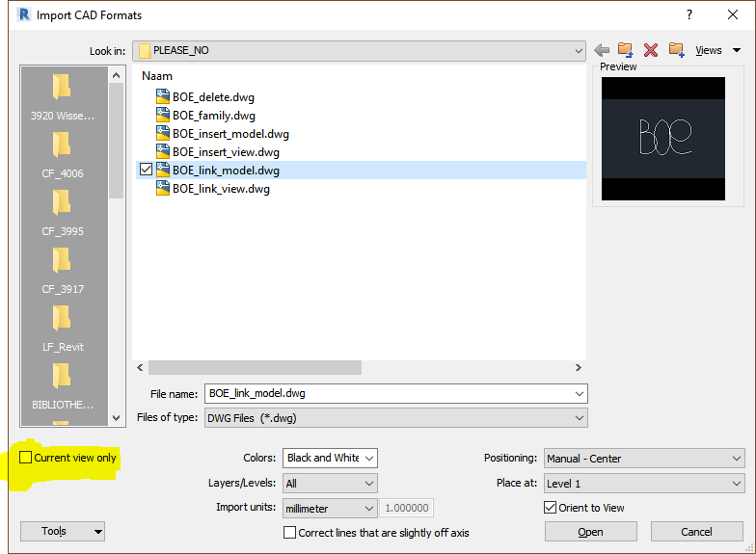Select BOE_insert_view.dwg file name

tap(226, 152)
